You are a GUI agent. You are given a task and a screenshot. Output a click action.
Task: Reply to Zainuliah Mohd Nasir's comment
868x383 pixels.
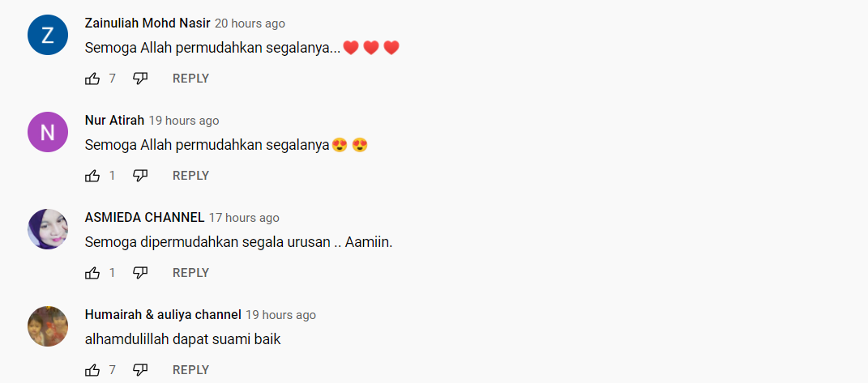tap(190, 79)
